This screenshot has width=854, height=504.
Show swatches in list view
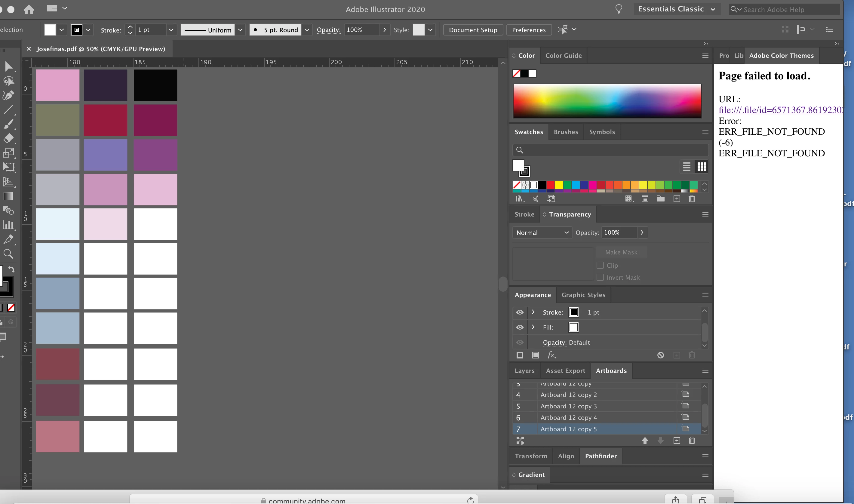687,167
